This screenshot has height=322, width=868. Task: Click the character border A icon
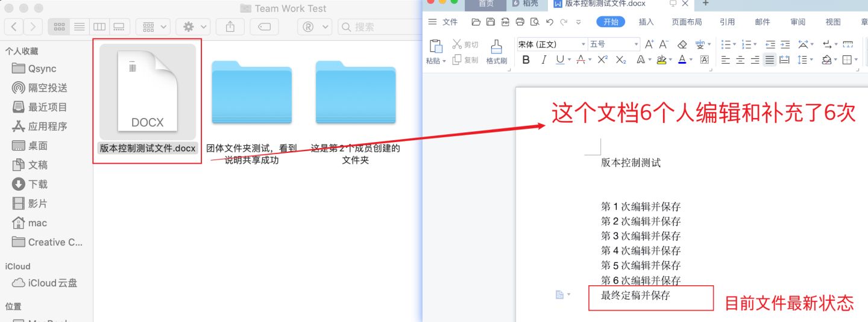[704, 60]
